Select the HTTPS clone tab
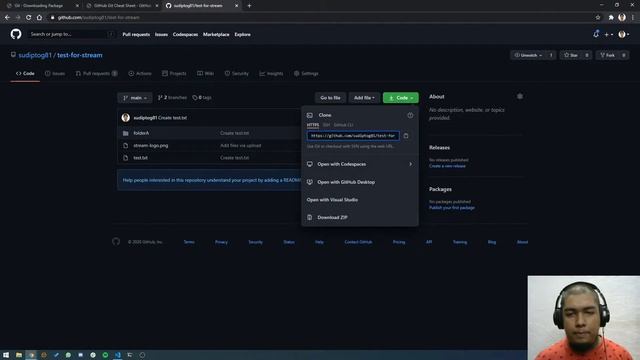This screenshot has height=360, width=640. point(313,125)
